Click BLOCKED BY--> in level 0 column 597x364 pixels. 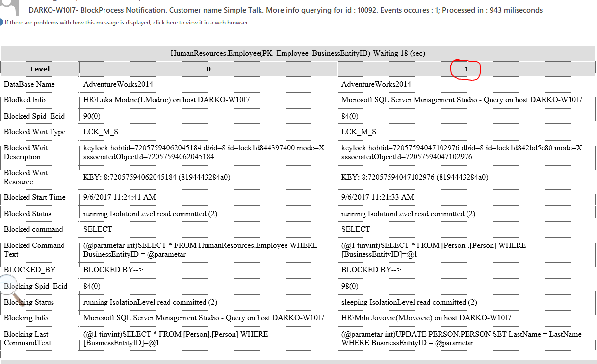[113, 270]
